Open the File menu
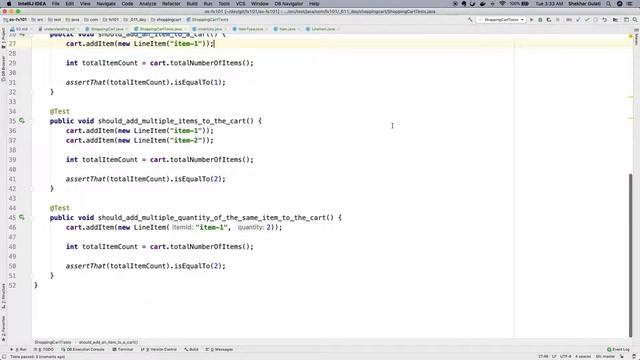The image size is (640, 360). click(x=56, y=4)
